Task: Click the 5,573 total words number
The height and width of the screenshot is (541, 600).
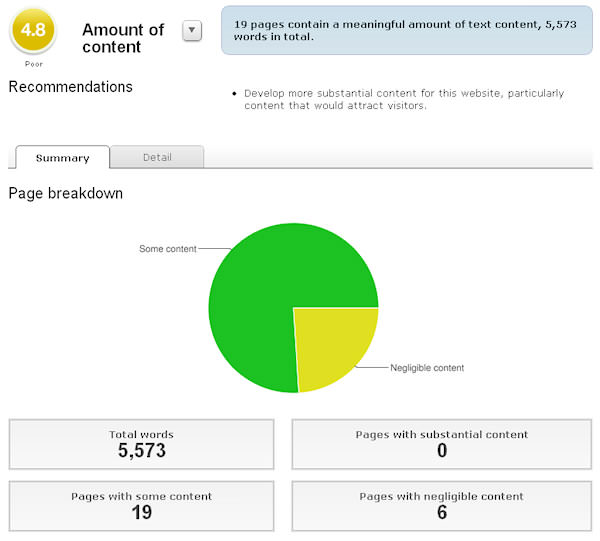Action: point(141,451)
